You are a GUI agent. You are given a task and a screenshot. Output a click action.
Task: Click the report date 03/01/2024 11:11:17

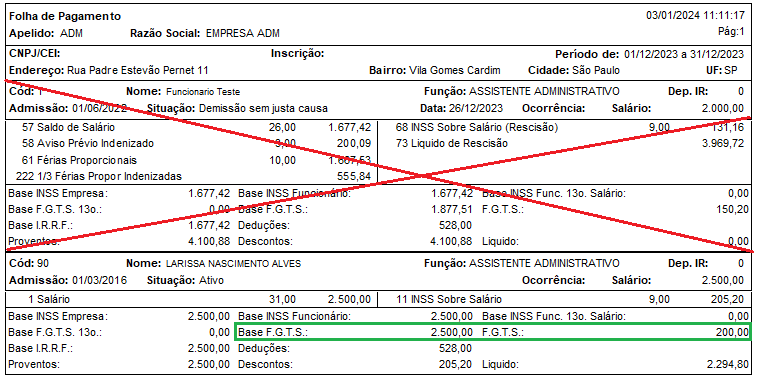pos(695,15)
